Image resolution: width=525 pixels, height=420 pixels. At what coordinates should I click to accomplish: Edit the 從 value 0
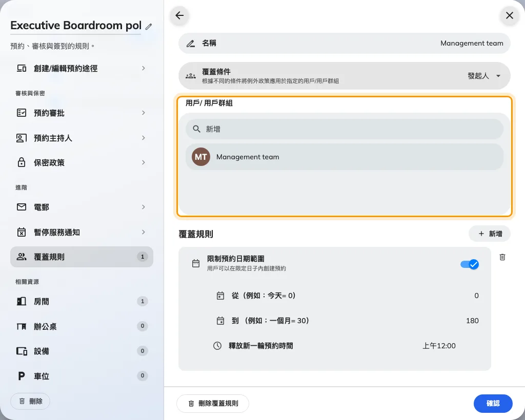point(476,296)
